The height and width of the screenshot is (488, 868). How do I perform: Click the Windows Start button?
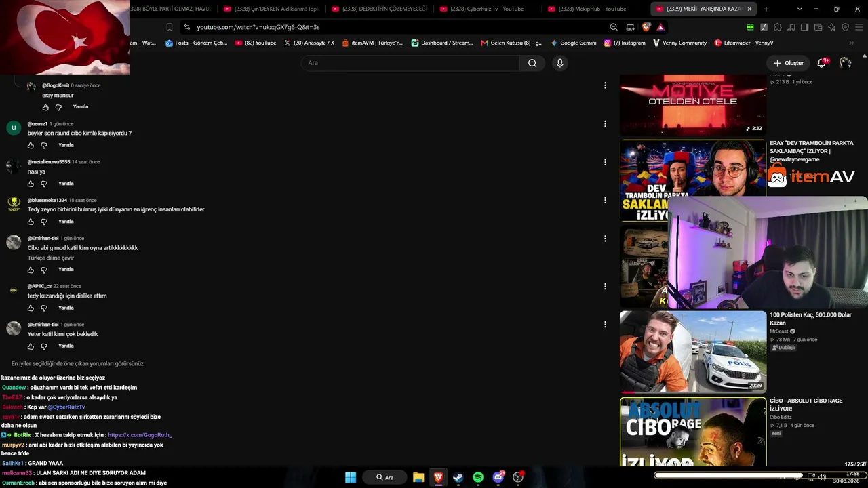click(351, 477)
